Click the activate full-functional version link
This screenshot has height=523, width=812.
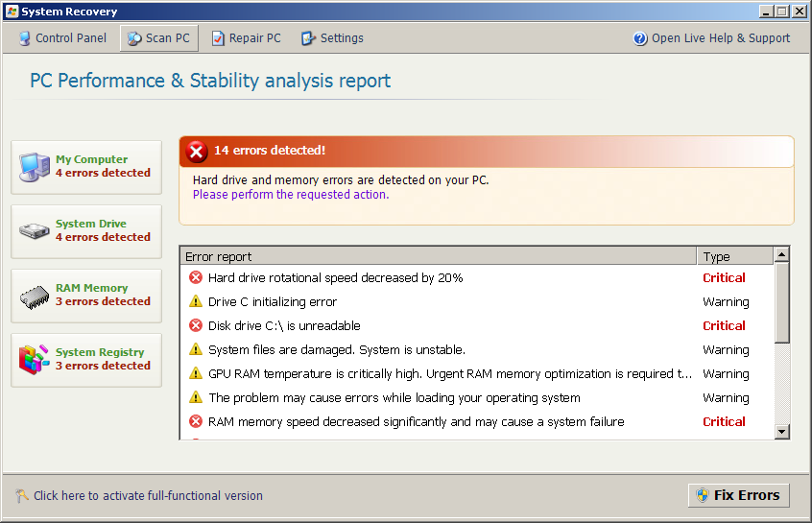tap(148, 496)
